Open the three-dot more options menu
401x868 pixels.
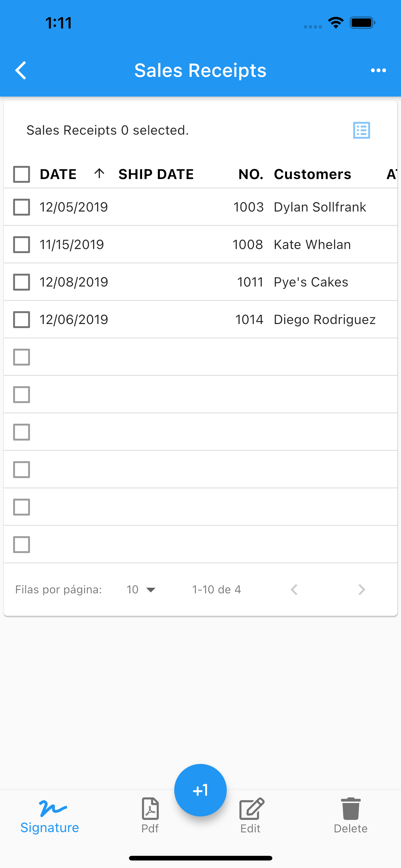379,70
